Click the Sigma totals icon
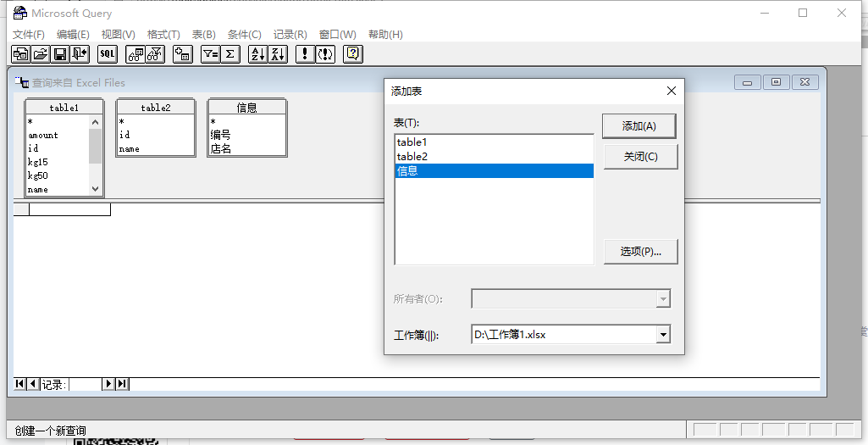The width and height of the screenshot is (868, 445). pyautogui.click(x=230, y=53)
